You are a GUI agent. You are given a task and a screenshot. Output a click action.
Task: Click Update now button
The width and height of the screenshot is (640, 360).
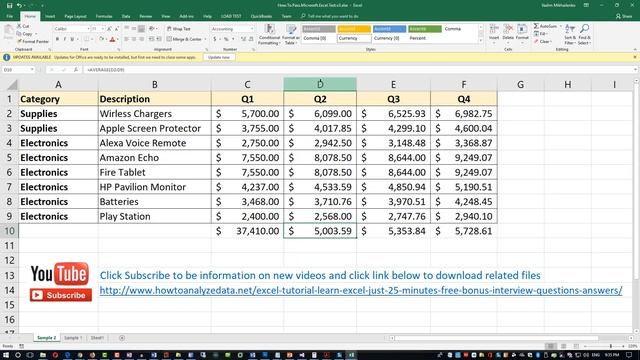click(x=219, y=58)
